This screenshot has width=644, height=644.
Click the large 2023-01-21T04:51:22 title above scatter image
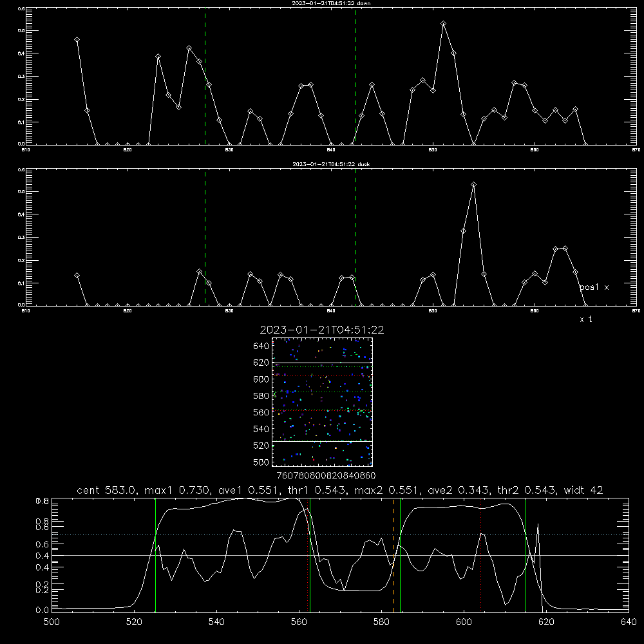coord(322,330)
